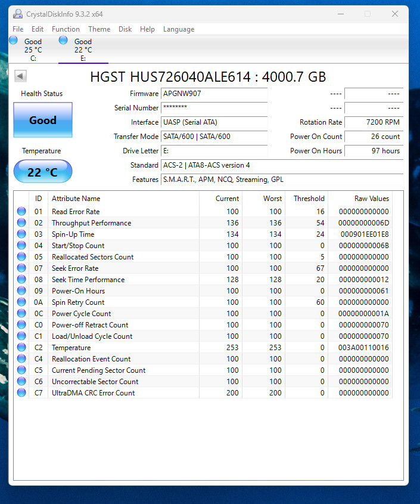Open the Language menu
The width and height of the screenshot is (420, 504).
(179, 29)
